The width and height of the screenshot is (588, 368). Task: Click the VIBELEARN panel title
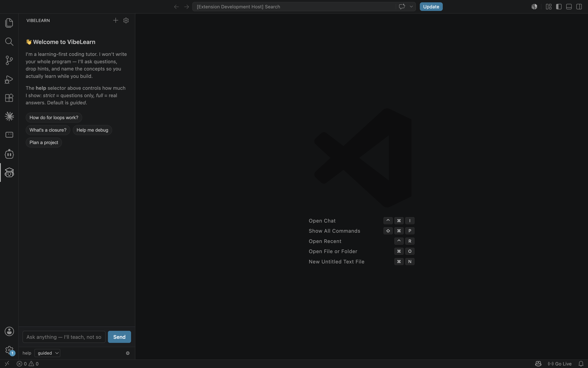(38, 20)
